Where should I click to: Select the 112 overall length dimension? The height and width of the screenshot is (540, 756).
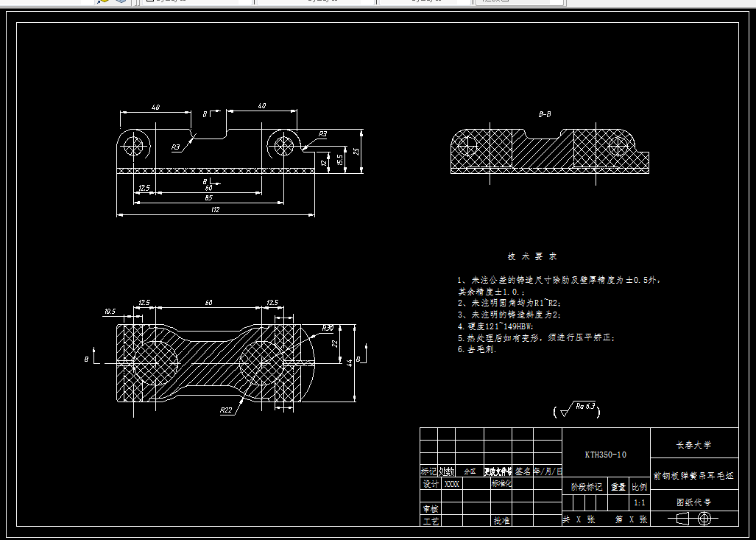point(215,209)
